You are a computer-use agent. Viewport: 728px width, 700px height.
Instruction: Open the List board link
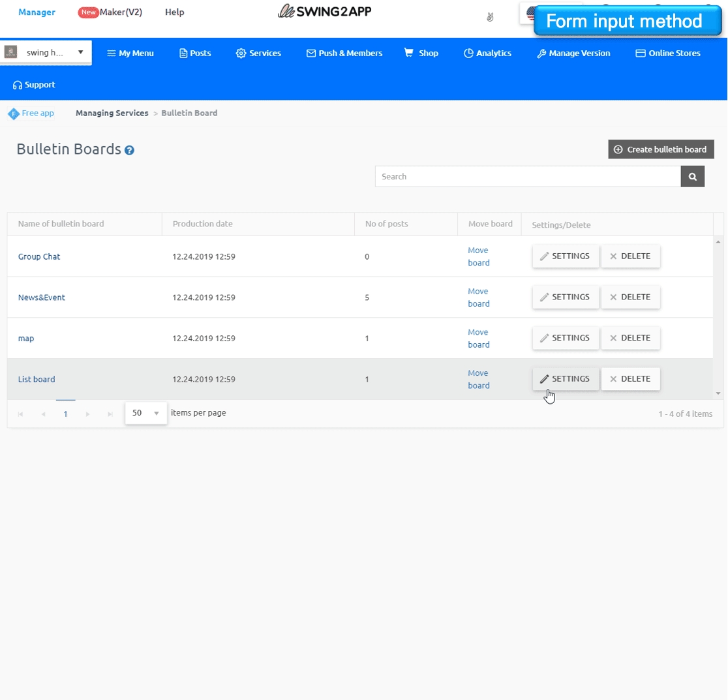(37, 379)
